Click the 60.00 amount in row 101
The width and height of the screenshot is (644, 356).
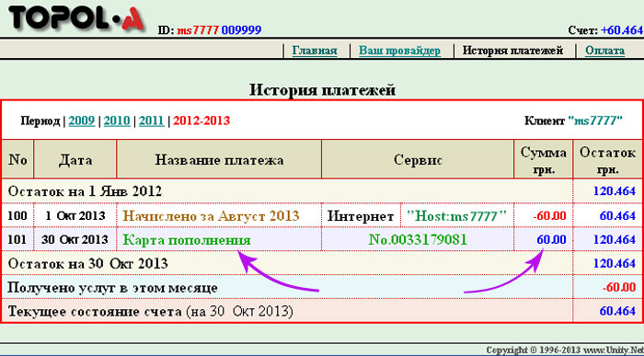(x=552, y=239)
